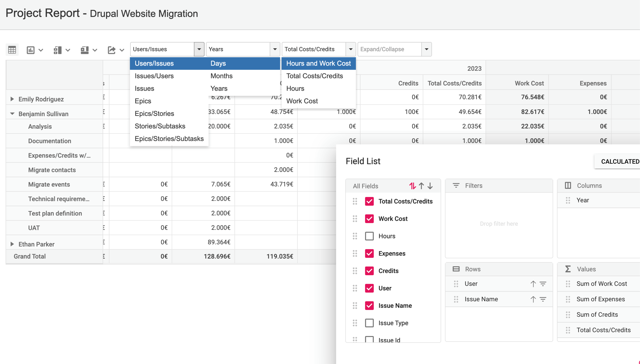The width and height of the screenshot is (640, 364).
Task: Expand the Ethan Parker row
Action: pyautogui.click(x=12, y=244)
